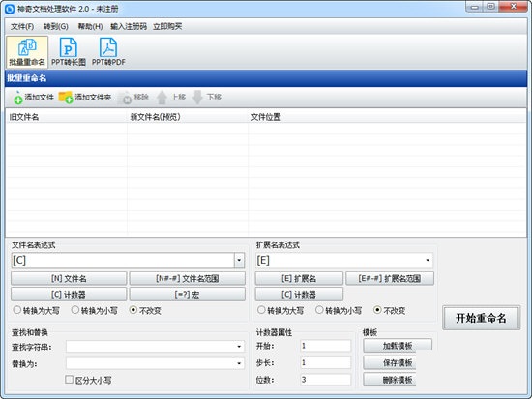Click the 上移 move up arrow
Image resolution: width=532 pixels, height=399 pixels.
162,98
